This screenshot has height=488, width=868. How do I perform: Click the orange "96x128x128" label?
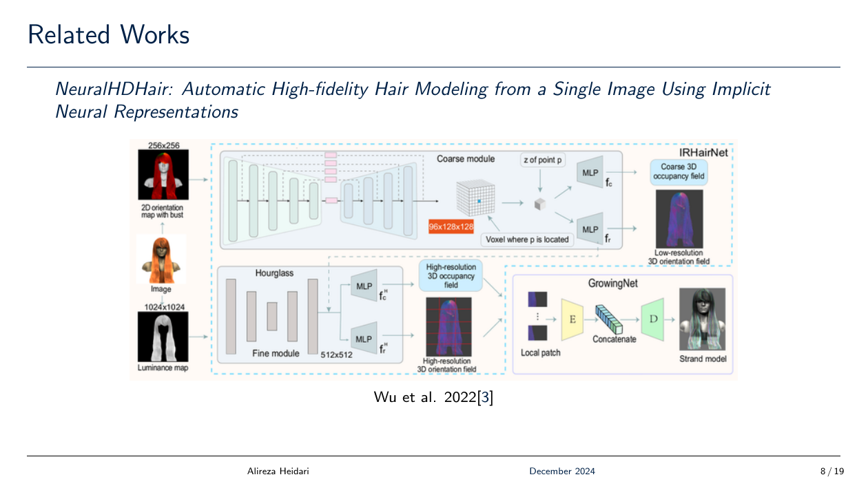click(451, 226)
